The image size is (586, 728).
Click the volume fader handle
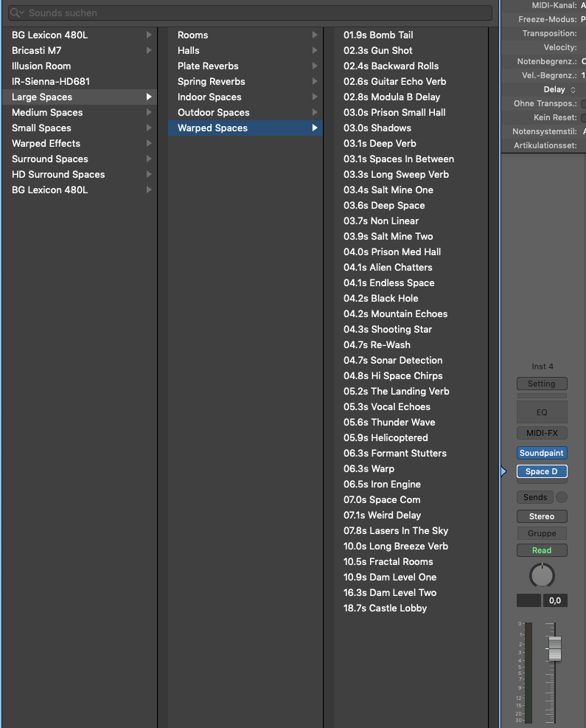point(554,648)
